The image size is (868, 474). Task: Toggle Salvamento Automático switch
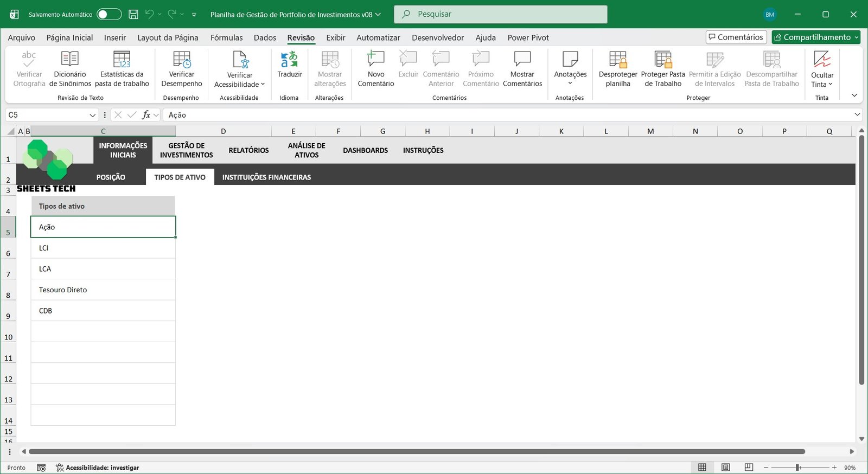(x=109, y=15)
